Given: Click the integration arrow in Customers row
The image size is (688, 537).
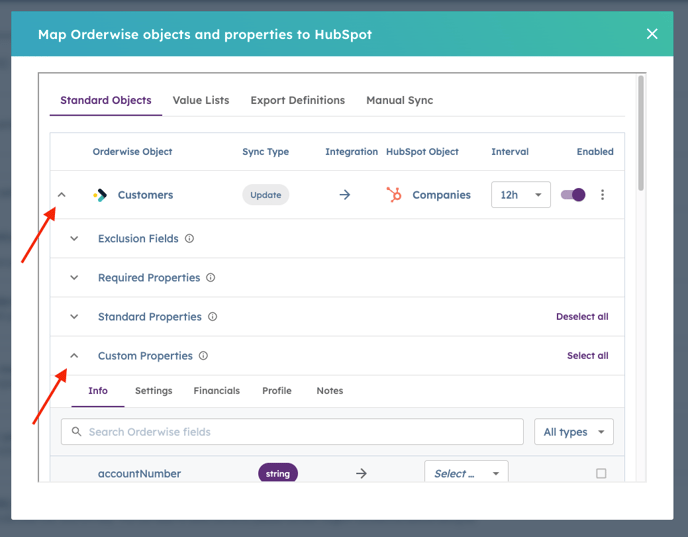Looking at the screenshot, I should tap(345, 195).
